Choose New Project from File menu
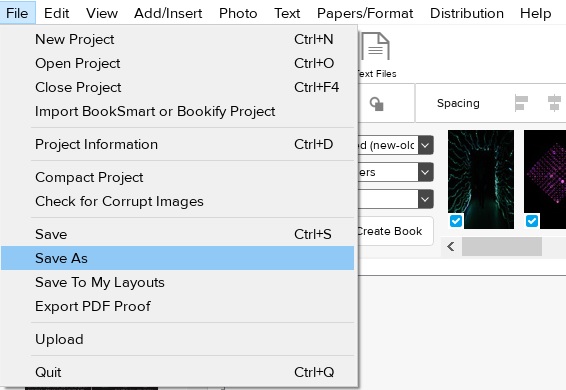 tap(178, 39)
